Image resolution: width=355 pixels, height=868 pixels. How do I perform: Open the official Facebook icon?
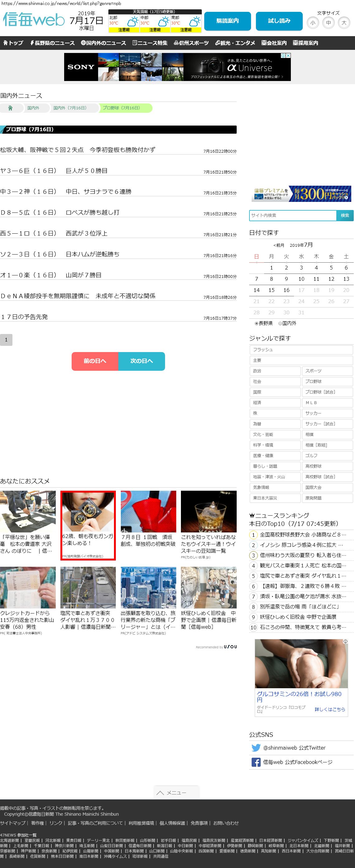[256, 762]
